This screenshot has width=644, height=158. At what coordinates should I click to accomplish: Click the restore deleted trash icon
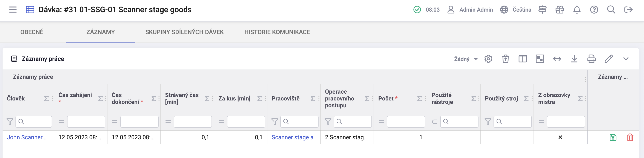506,59
